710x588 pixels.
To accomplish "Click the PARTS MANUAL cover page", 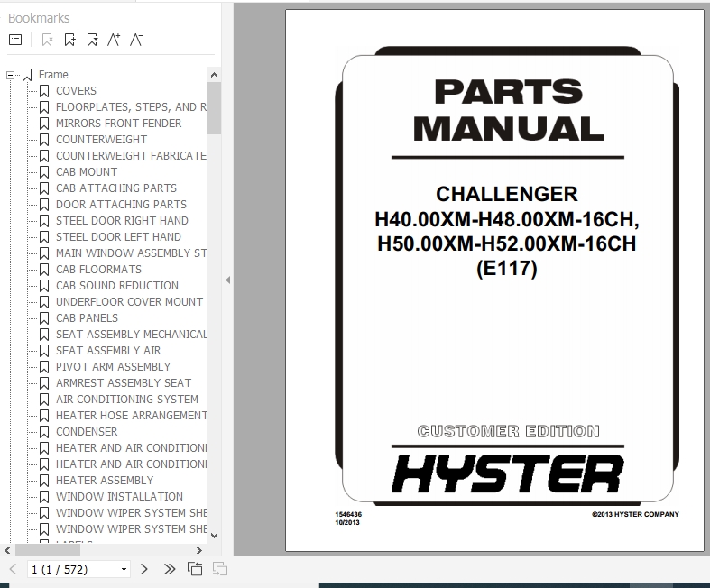I will [x=494, y=280].
